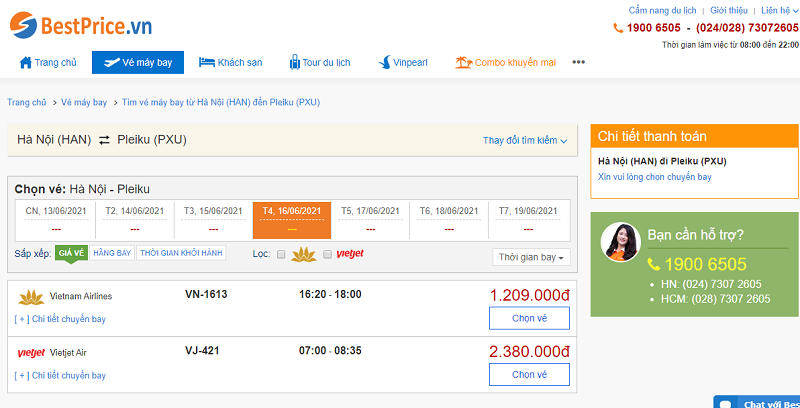The height and width of the screenshot is (408, 800).
Task: Open the Giới thiệu link
Action: point(729,10)
